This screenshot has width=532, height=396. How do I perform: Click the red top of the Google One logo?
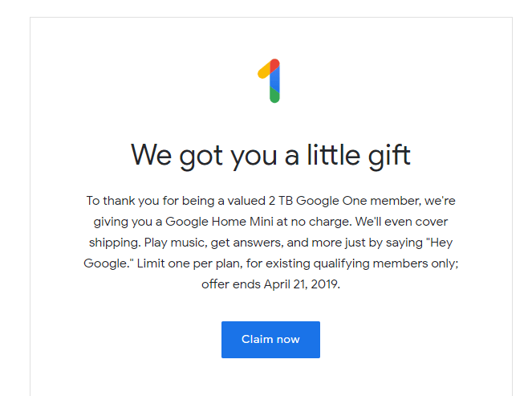[274, 64]
